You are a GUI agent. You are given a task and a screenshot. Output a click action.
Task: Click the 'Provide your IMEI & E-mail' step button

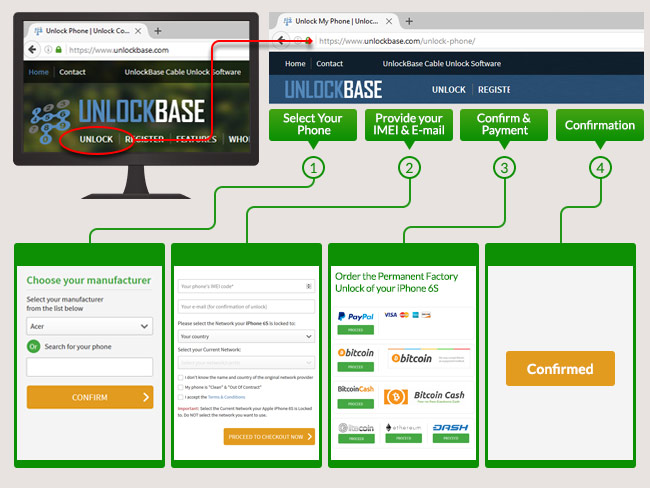(409, 125)
